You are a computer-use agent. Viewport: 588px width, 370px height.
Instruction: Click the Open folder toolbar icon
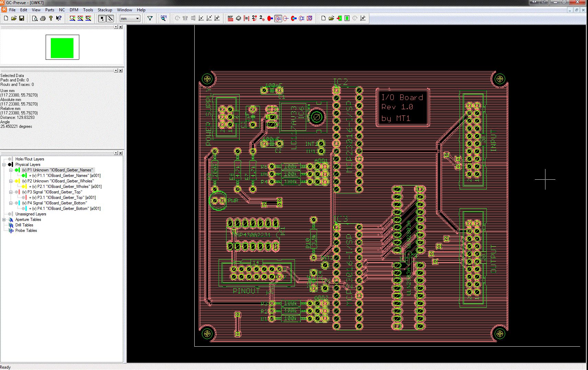pos(14,18)
